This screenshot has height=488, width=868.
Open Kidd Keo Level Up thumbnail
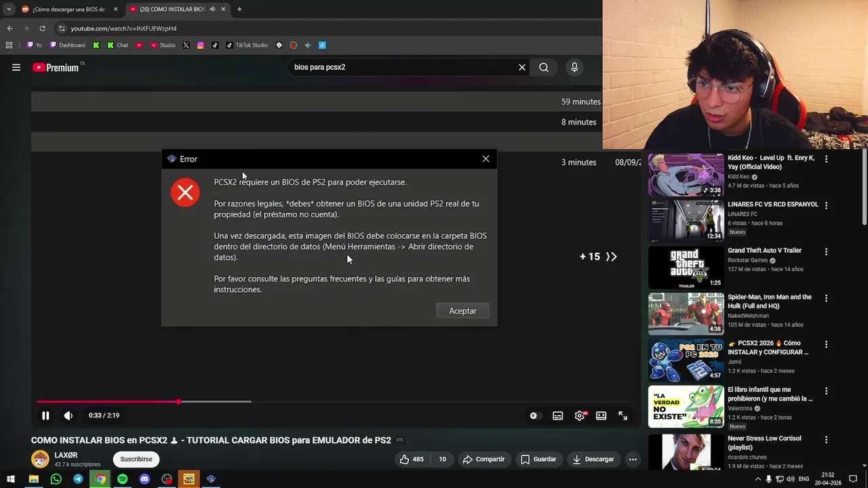[686, 175]
